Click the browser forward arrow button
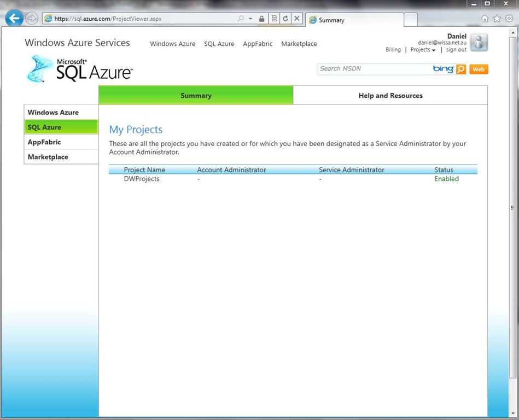This screenshot has width=519, height=420. [31, 18]
